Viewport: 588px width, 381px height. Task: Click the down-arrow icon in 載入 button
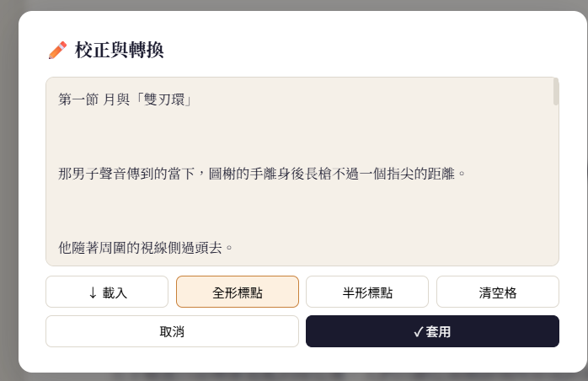click(93, 292)
